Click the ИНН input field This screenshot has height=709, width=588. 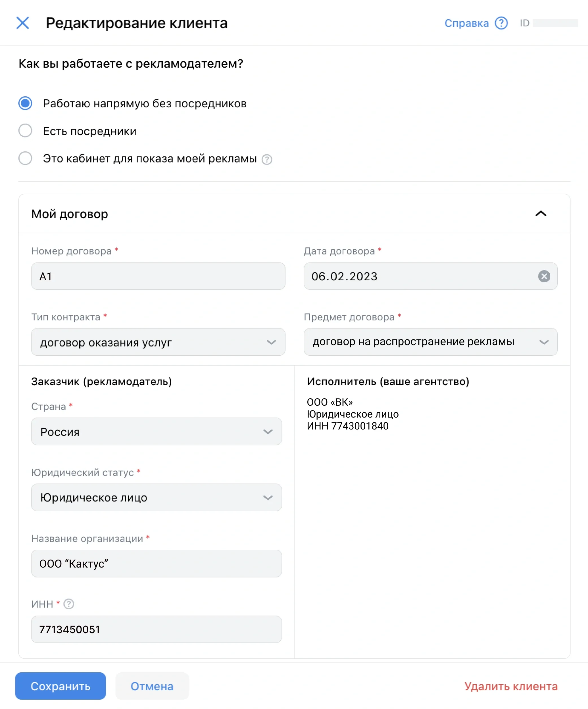coord(156,629)
